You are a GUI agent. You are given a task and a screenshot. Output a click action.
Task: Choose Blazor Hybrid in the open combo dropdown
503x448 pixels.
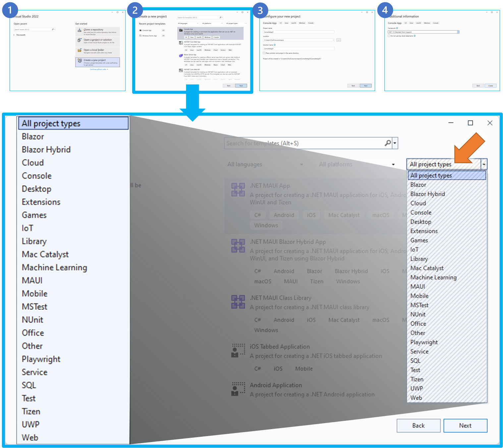[447, 194]
